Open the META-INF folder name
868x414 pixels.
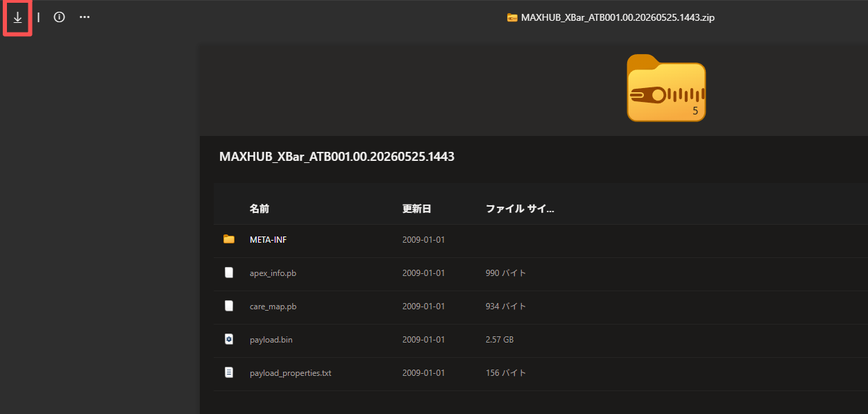tap(268, 240)
